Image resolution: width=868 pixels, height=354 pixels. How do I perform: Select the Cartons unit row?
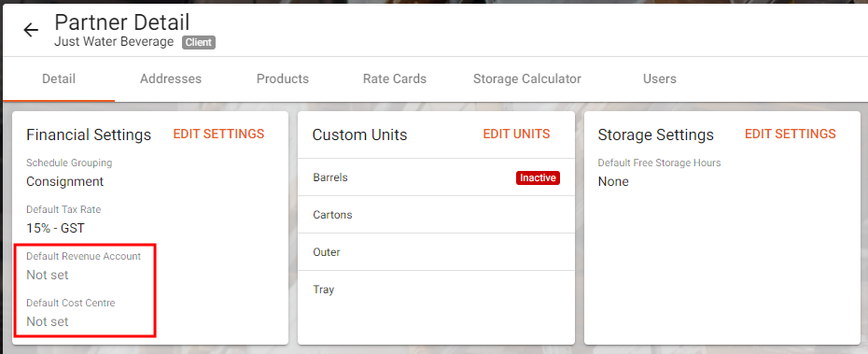tap(436, 215)
